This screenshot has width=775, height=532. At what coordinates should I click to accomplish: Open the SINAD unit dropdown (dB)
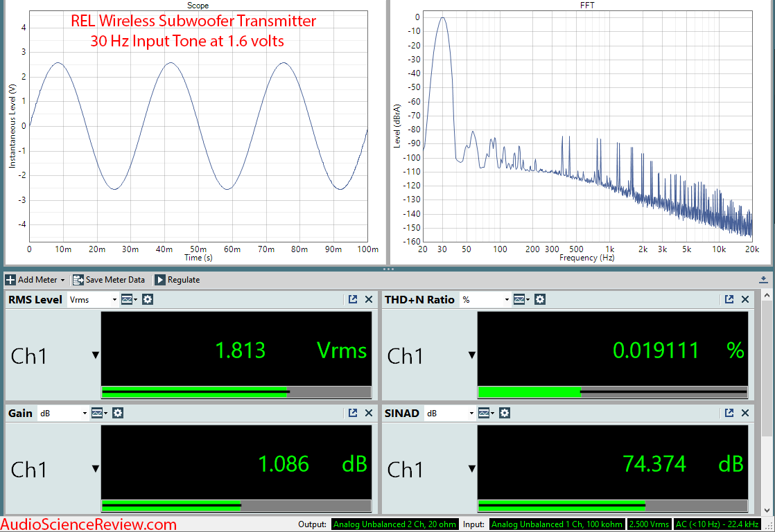pyautogui.click(x=450, y=414)
